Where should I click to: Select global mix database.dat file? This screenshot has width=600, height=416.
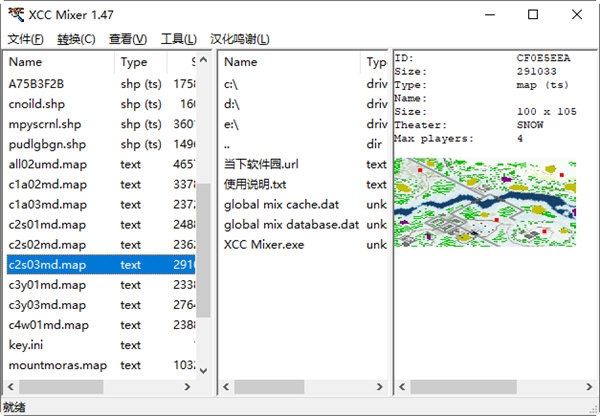[304, 225]
